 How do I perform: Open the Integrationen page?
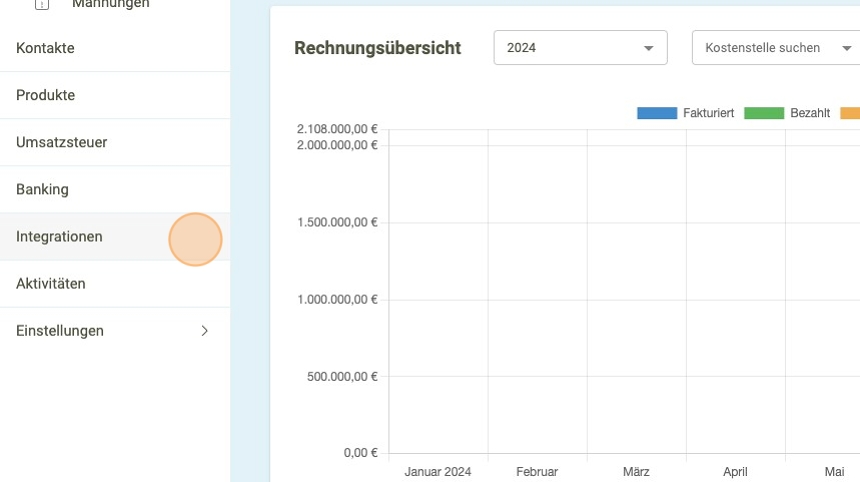[115, 237]
